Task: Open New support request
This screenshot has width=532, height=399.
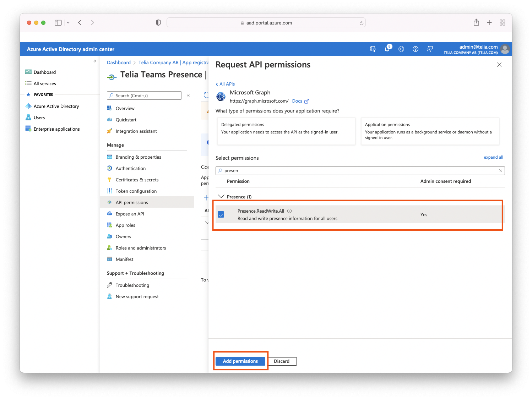Action: (x=137, y=296)
